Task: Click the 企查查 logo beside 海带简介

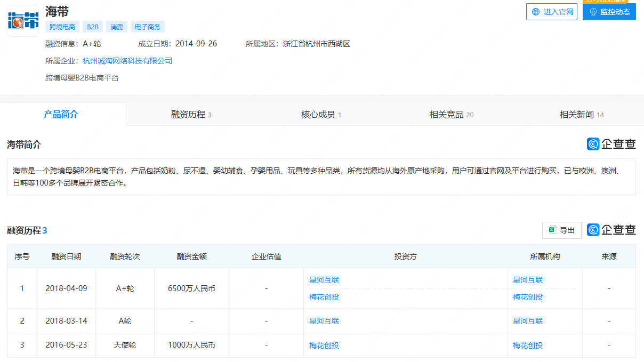Action: point(611,144)
